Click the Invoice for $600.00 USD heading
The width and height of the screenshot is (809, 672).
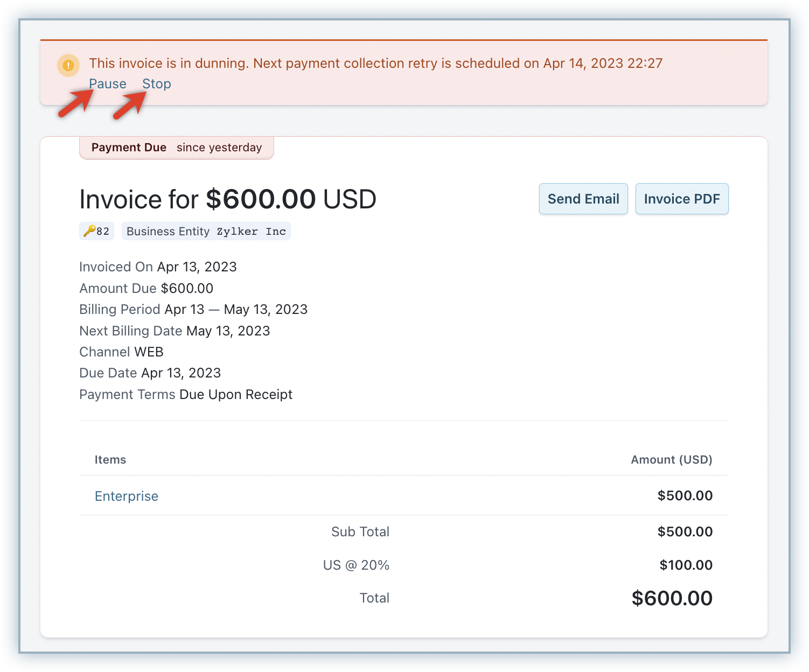[227, 199]
